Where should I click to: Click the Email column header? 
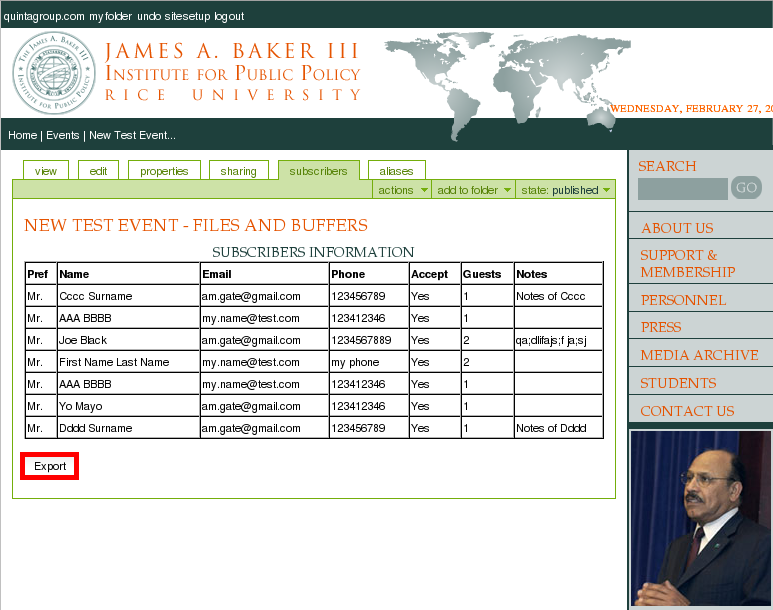pos(264,274)
